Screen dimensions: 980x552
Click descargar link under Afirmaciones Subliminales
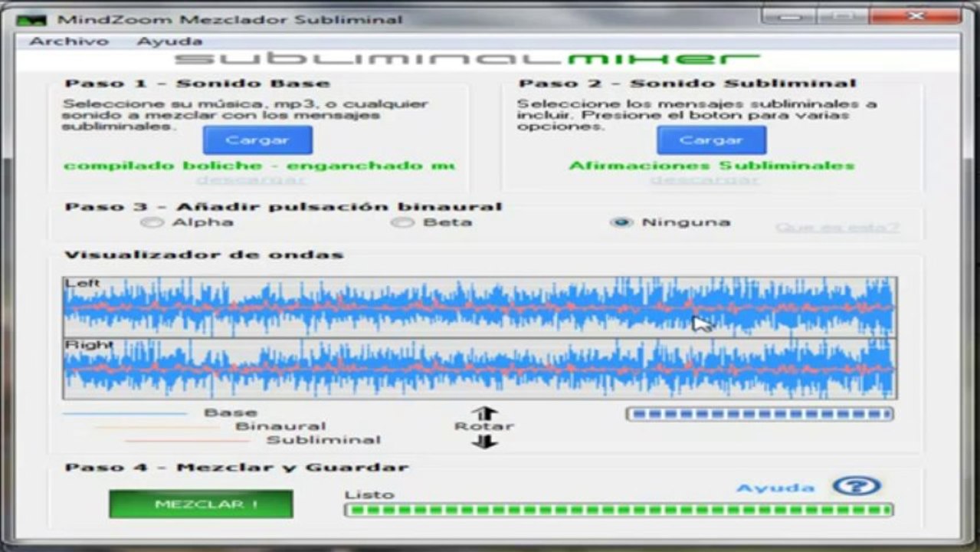point(704,180)
